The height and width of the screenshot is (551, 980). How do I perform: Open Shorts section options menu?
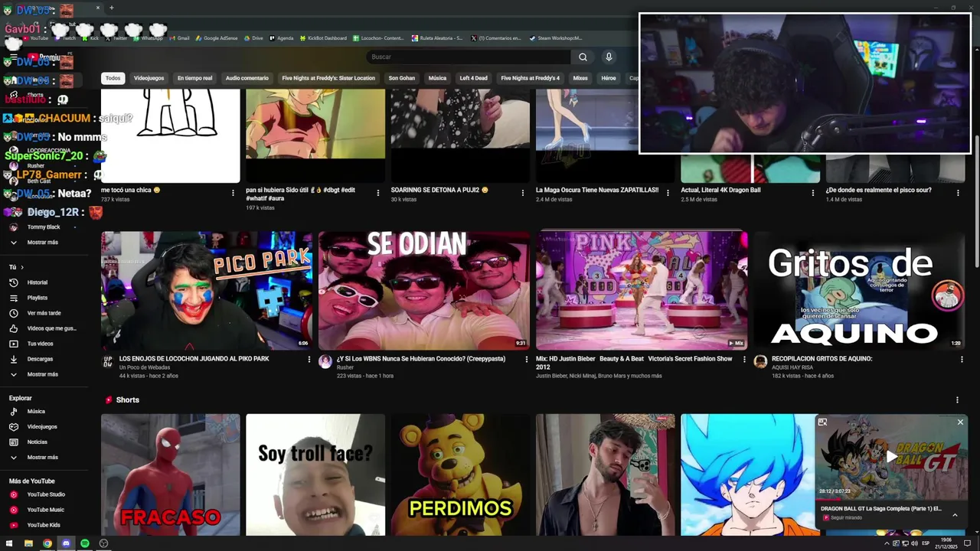coord(957,399)
